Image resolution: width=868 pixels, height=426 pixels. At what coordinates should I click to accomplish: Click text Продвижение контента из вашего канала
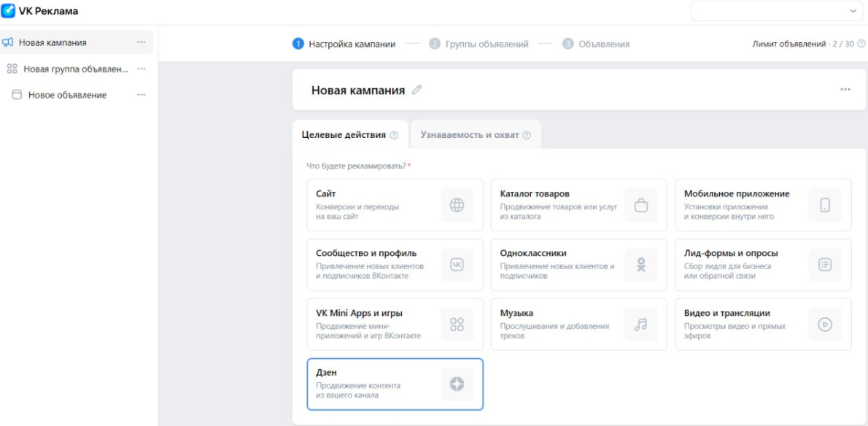pos(358,390)
